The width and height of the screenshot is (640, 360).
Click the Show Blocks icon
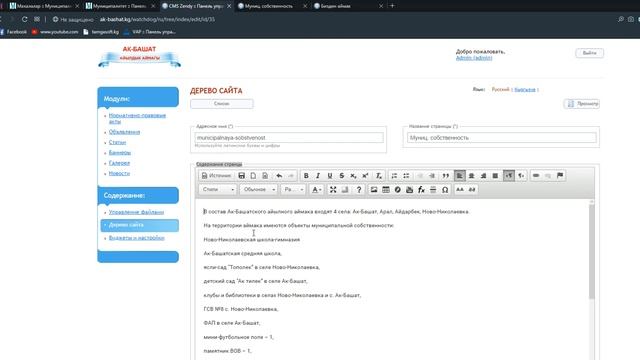345,190
